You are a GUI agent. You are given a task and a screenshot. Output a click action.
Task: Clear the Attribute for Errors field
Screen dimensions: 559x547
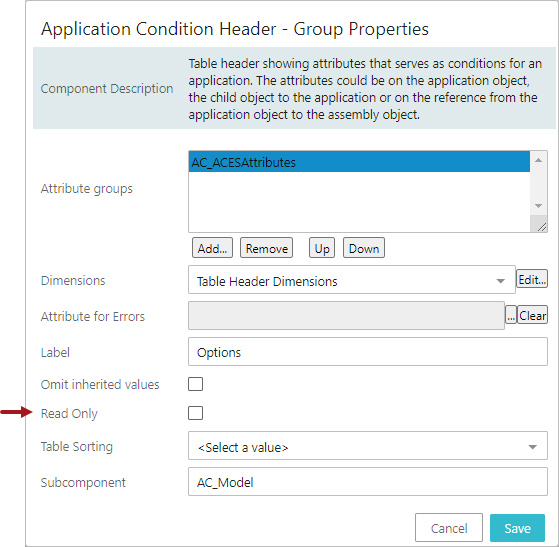point(532,315)
